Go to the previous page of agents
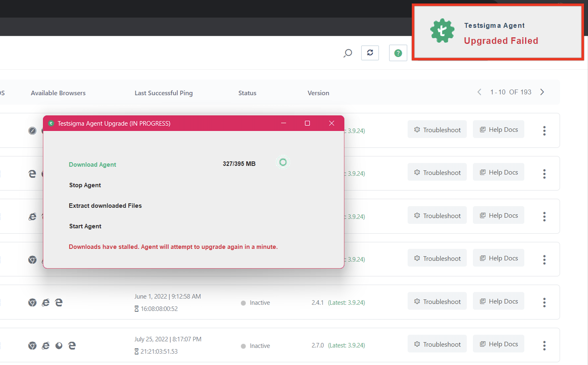Image resolution: width=588 pixels, height=365 pixels. click(x=479, y=92)
